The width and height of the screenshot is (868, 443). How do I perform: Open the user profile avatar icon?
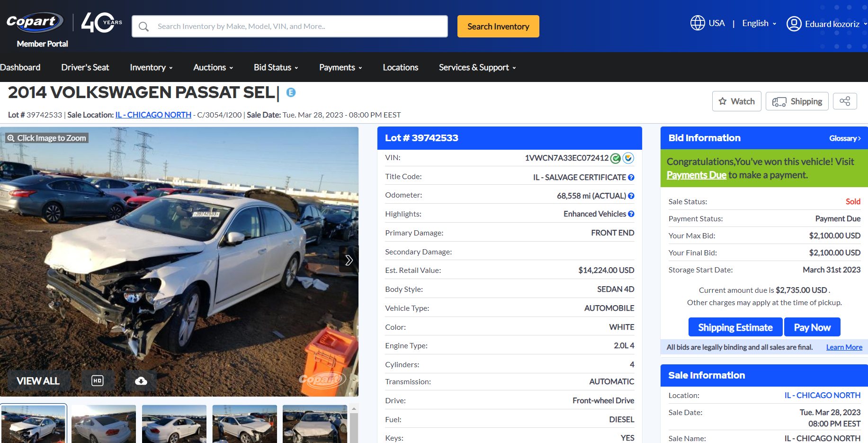[x=794, y=24]
